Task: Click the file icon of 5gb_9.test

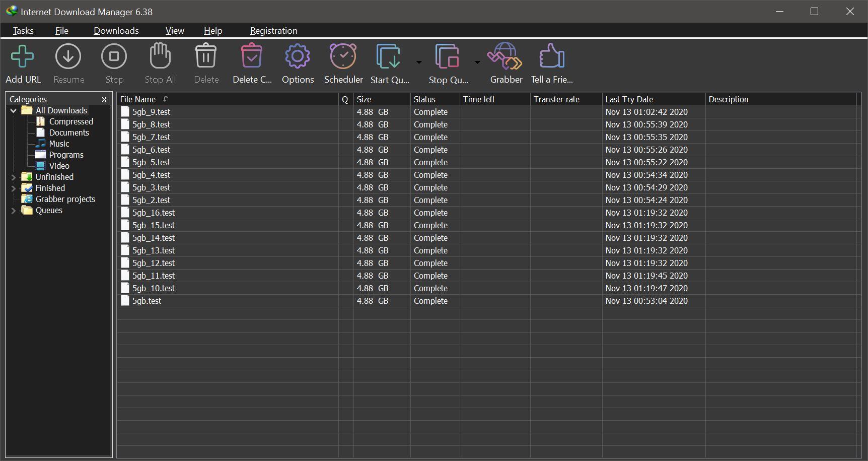Action: (x=125, y=112)
